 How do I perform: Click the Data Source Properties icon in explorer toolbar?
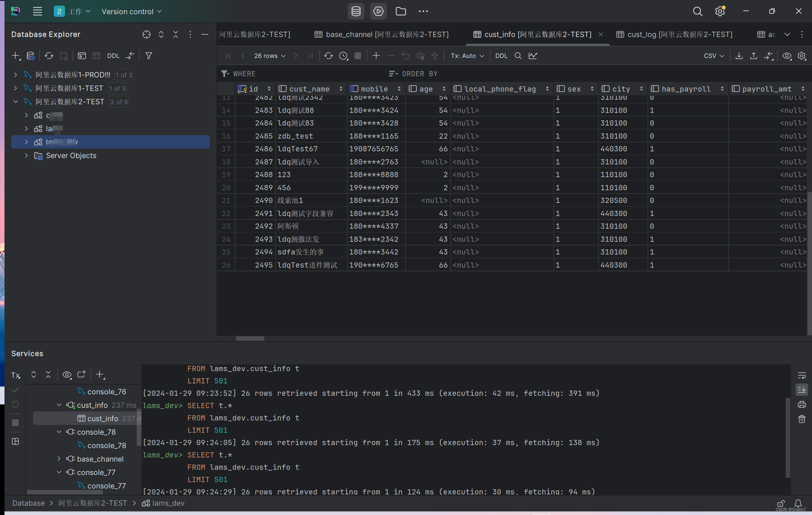click(31, 56)
